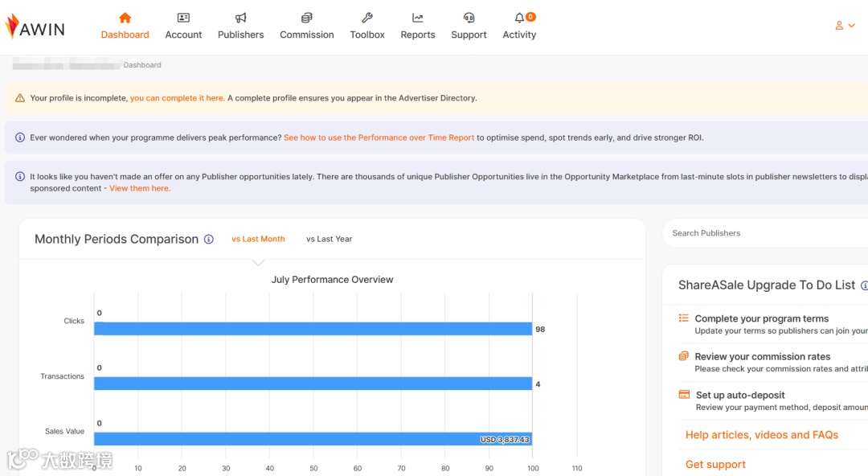The width and height of the screenshot is (868, 476).
Task: Click the list icon for Complete your program terms
Action: coord(684,318)
